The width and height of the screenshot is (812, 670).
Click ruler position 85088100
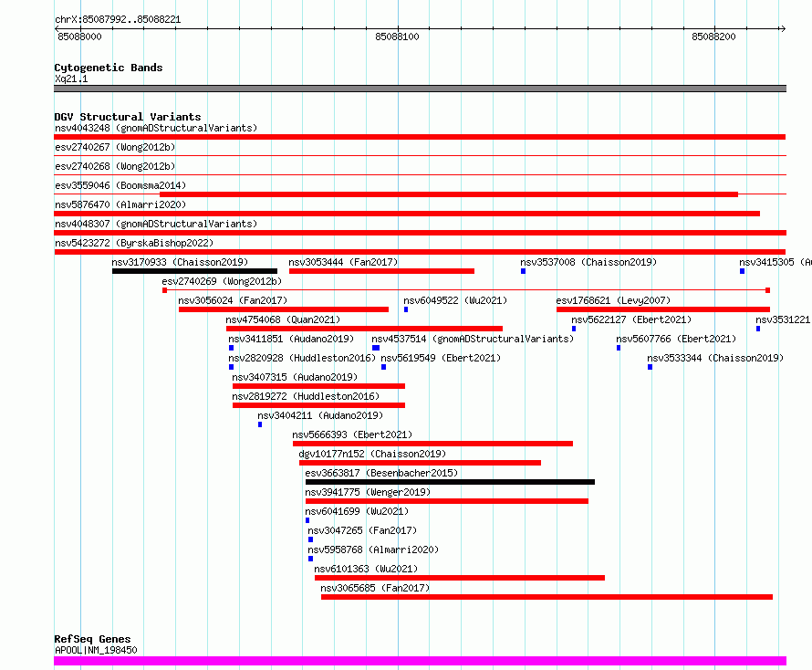(397, 37)
